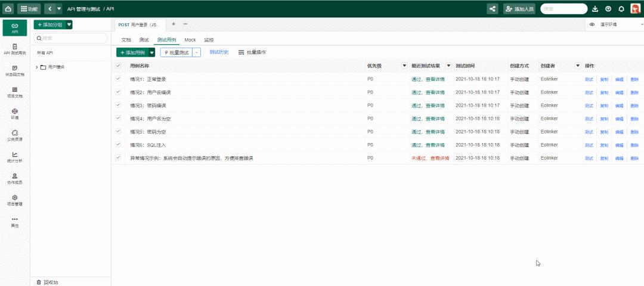Focus the header search box
This screenshot has height=286, width=644.
(x=564, y=8)
